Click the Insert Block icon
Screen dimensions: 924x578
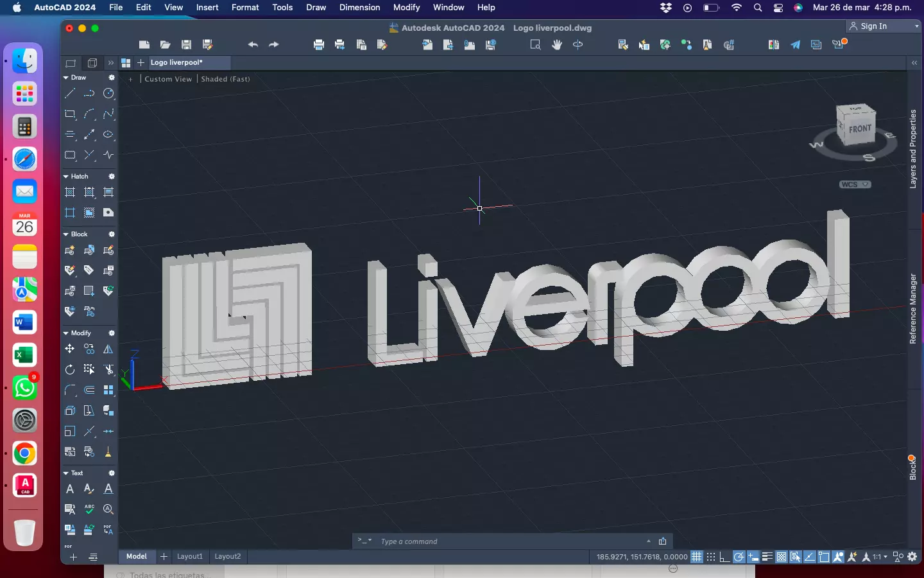pyautogui.click(x=89, y=250)
